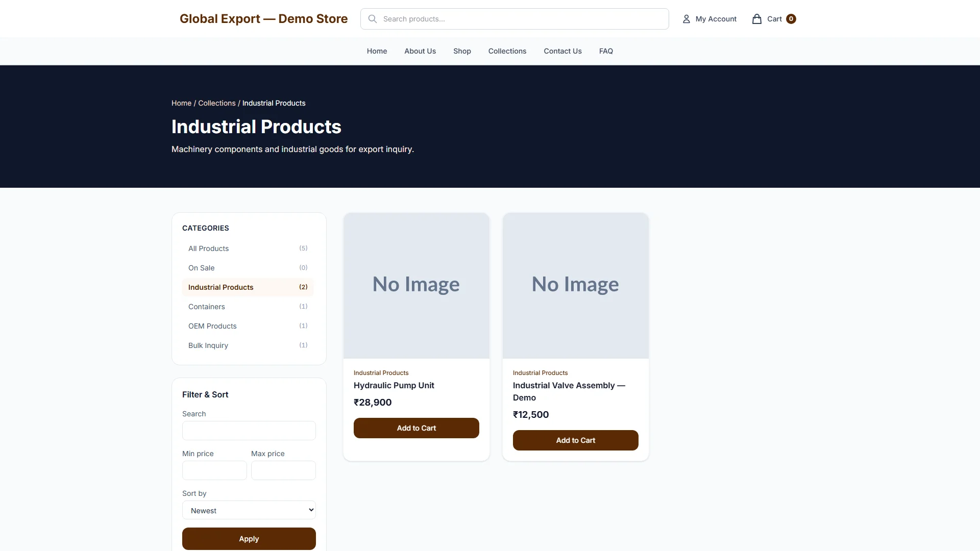
Task: Go to Home in the navigation menu
Action: (x=377, y=51)
